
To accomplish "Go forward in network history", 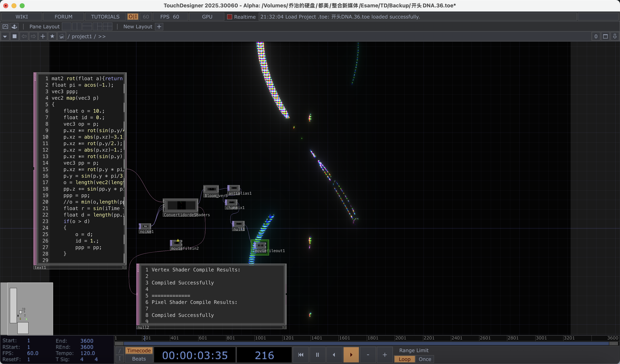I will click(x=33, y=36).
